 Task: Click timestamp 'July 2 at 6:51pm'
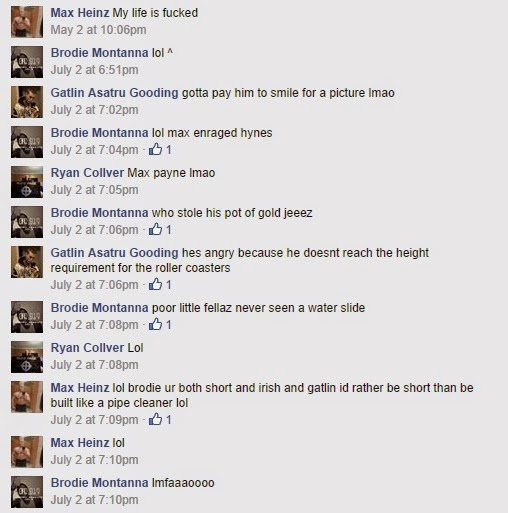pos(94,70)
